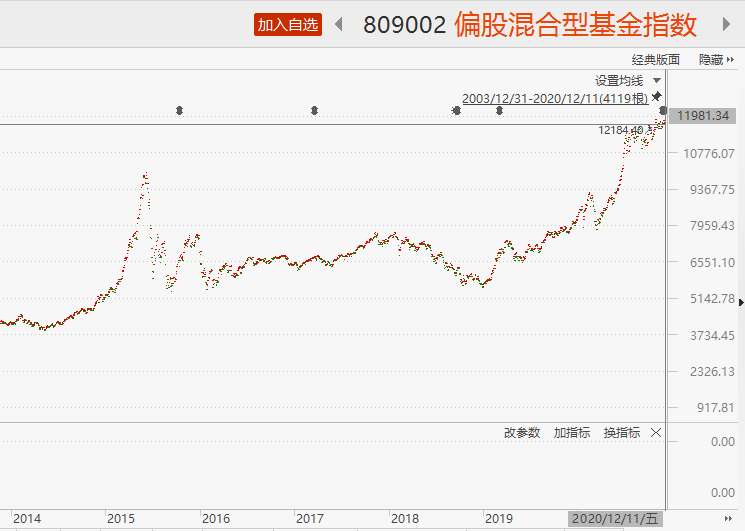Select the 2016 label on time axis
Viewport: 745px width, 531px height.
[x=216, y=519]
